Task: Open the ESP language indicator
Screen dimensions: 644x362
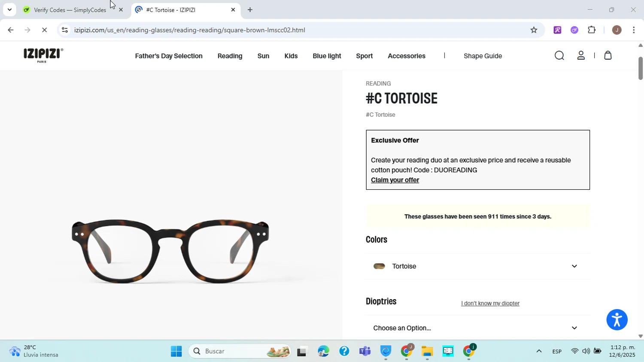Action: coord(557,351)
